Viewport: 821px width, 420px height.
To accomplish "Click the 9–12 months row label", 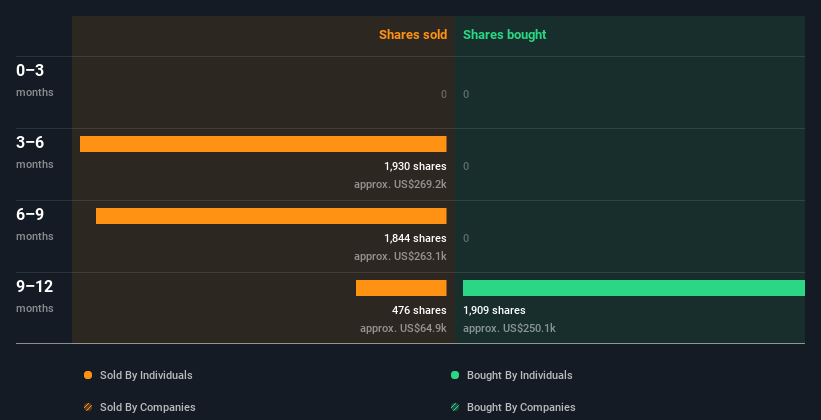I will click(35, 296).
